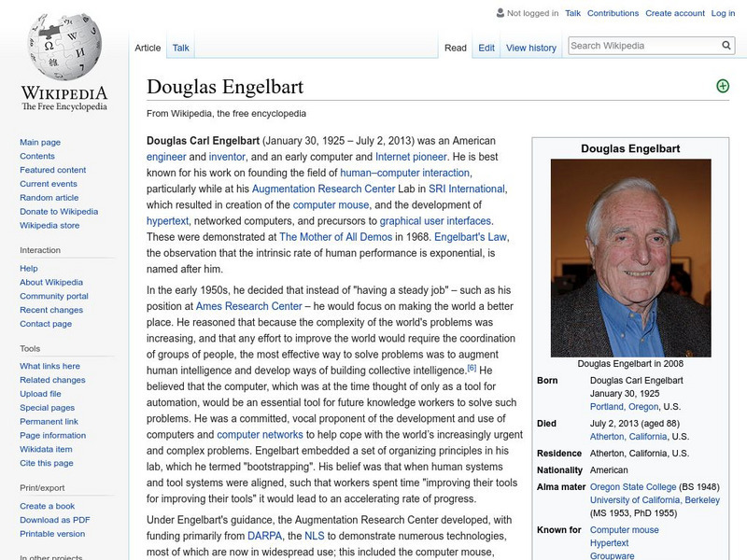Open Contact page
Viewport: 747px width, 560px height.
46,323
